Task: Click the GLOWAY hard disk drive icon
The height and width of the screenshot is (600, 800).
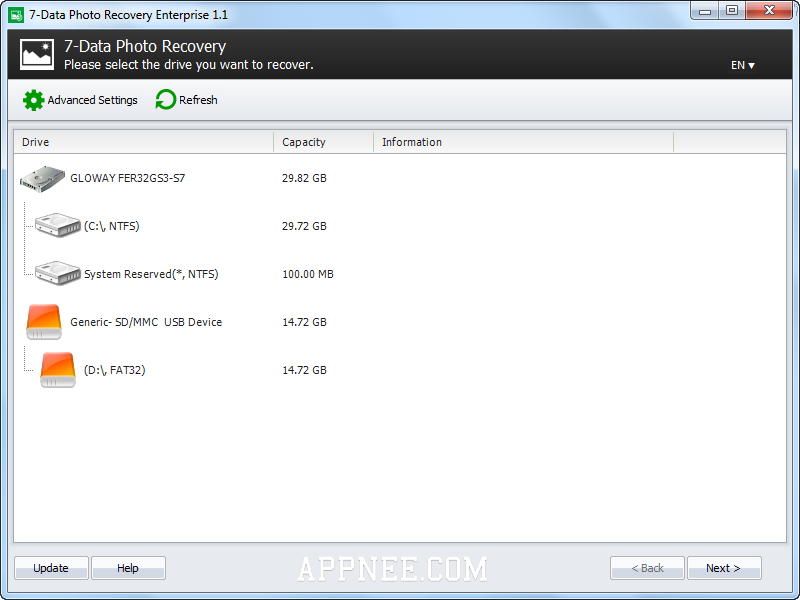Action: [x=42, y=179]
